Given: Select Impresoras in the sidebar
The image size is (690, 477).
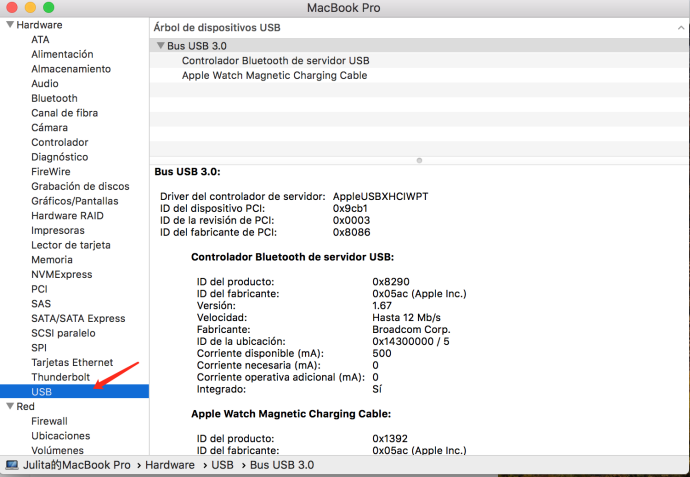Looking at the screenshot, I should tap(58, 230).
